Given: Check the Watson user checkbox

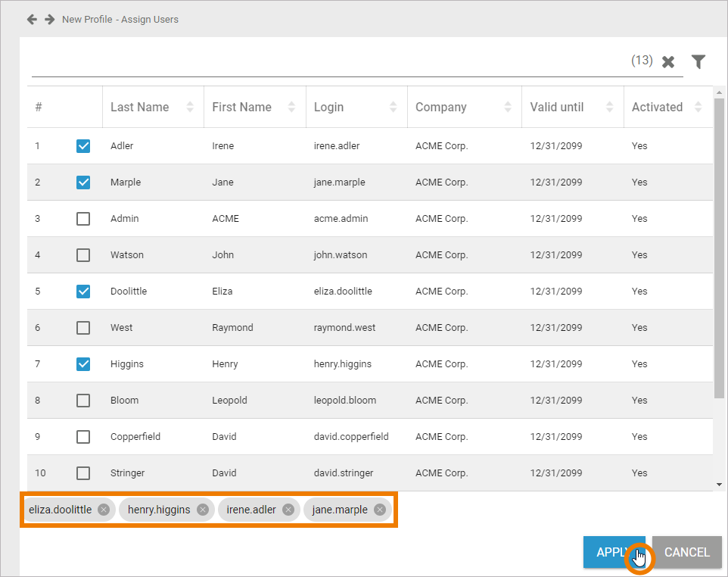Looking at the screenshot, I should 83,255.
